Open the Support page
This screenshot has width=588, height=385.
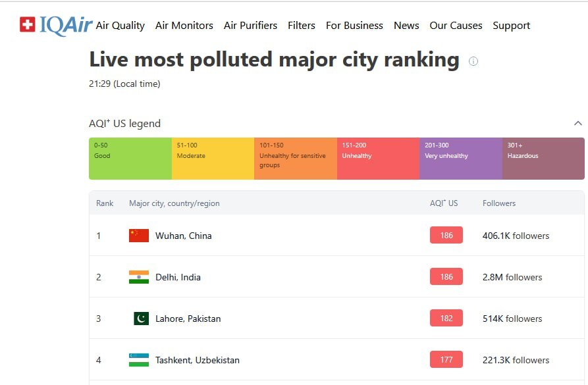click(x=511, y=26)
